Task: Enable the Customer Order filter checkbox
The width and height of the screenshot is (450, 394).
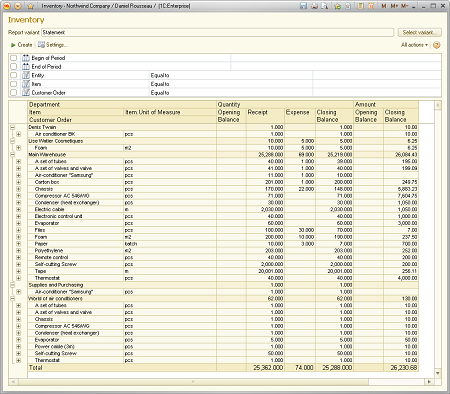Action: tap(13, 92)
